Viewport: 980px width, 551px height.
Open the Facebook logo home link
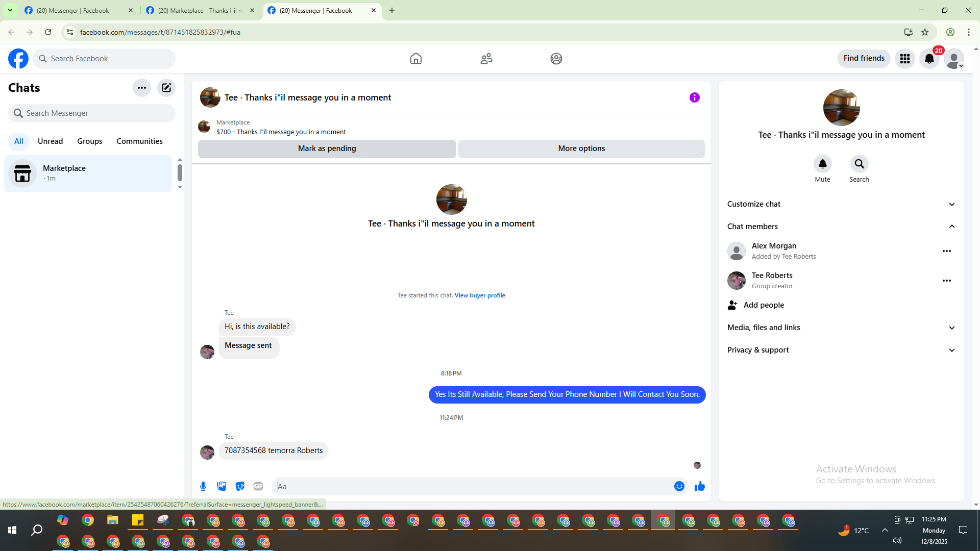[x=18, y=59]
